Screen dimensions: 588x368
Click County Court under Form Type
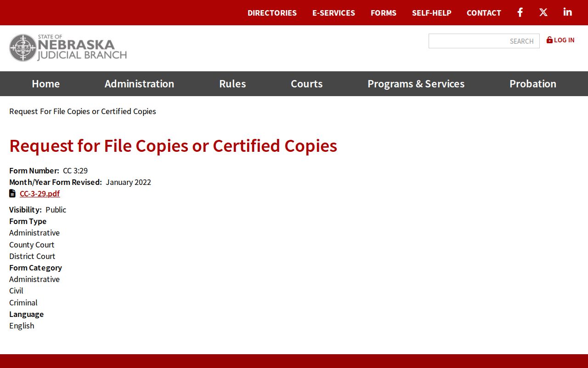pyautogui.click(x=32, y=245)
